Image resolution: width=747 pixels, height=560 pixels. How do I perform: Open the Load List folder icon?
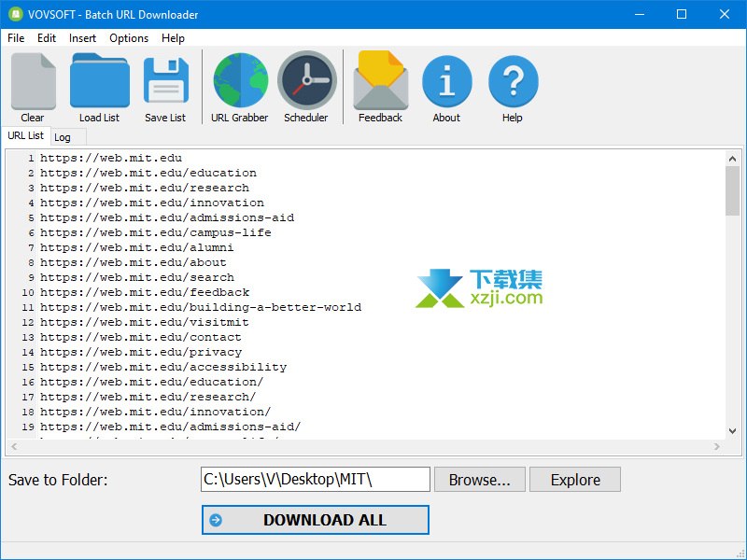click(x=100, y=81)
